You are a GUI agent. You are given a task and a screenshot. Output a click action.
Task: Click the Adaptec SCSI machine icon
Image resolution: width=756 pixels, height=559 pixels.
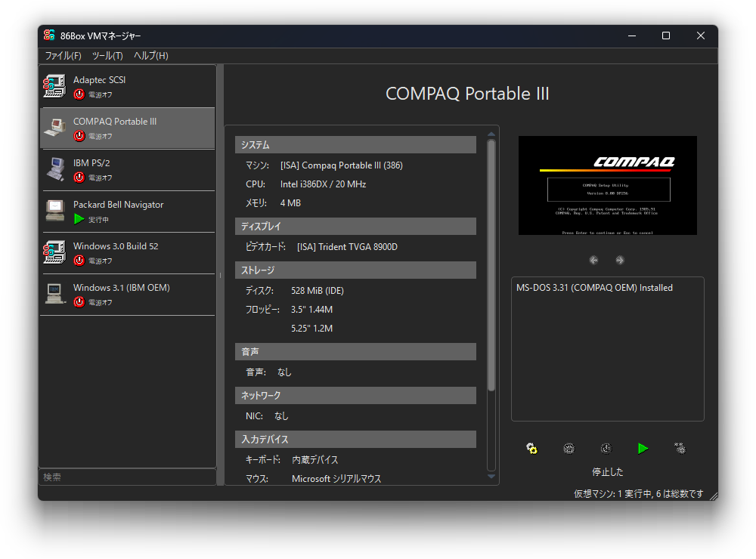[x=54, y=86]
